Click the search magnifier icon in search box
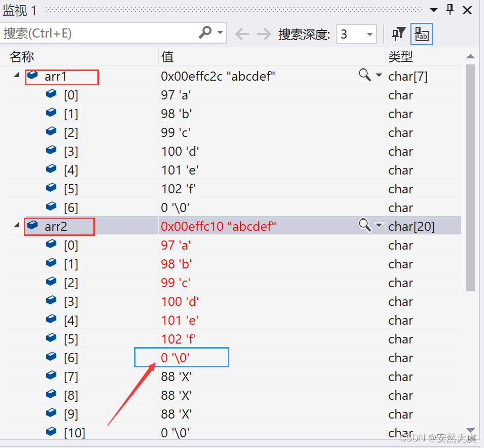The width and height of the screenshot is (484, 448). pos(205,32)
